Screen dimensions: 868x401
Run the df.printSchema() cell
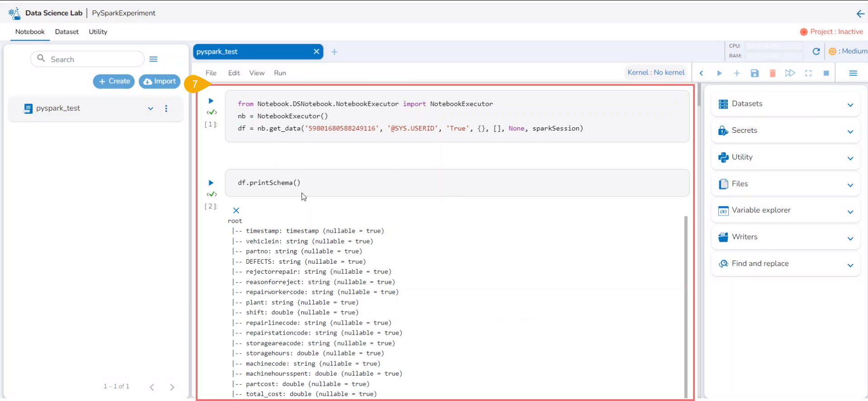click(x=211, y=183)
